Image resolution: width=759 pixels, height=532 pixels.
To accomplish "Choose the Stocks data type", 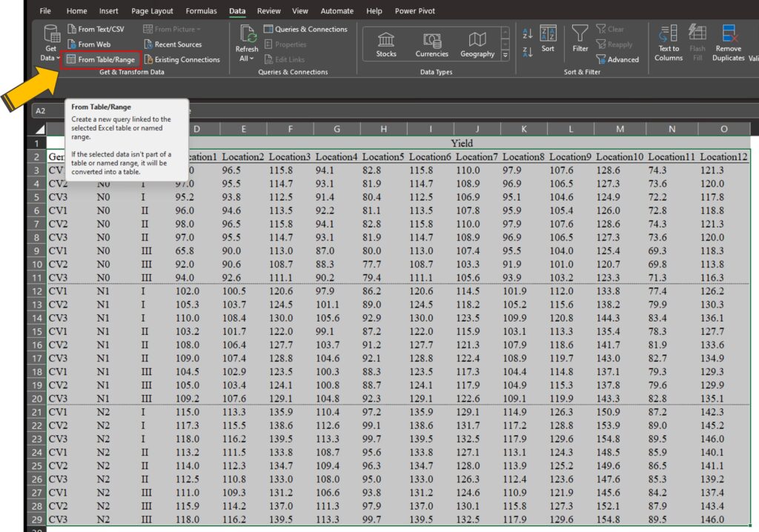I will tap(386, 44).
